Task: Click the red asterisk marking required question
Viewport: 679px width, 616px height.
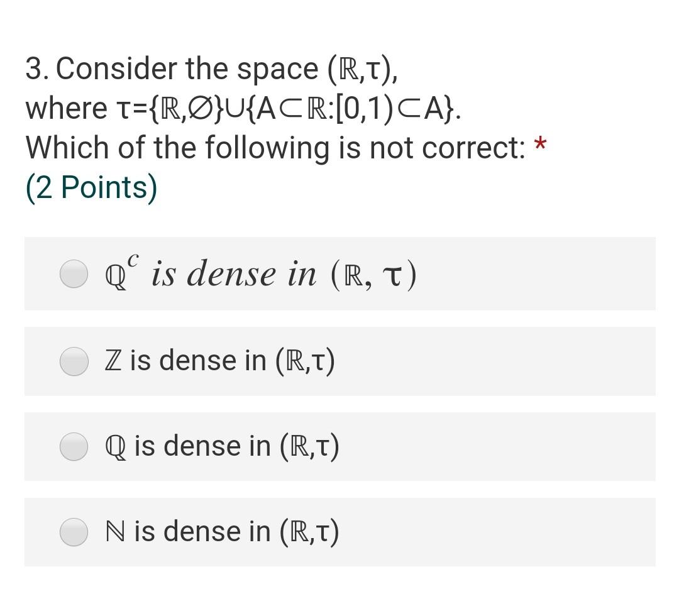Action: 542,143
